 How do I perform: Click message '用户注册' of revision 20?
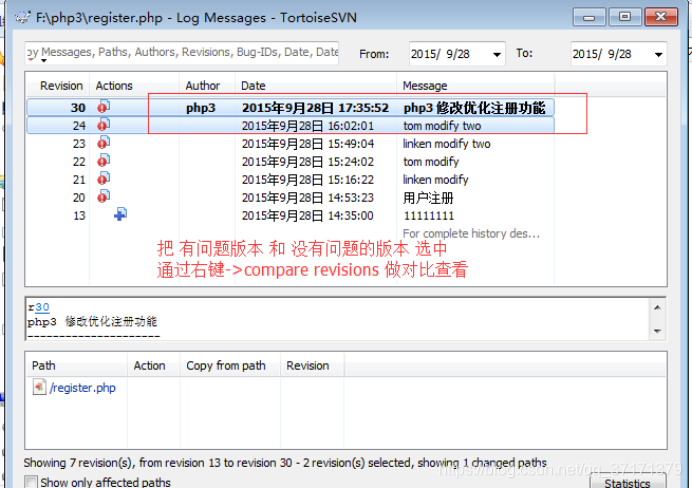428,198
